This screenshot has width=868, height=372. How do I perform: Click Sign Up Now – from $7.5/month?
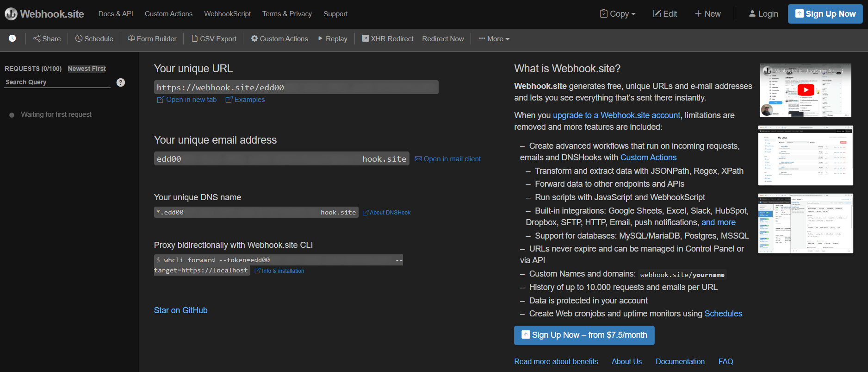(x=584, y=335)
